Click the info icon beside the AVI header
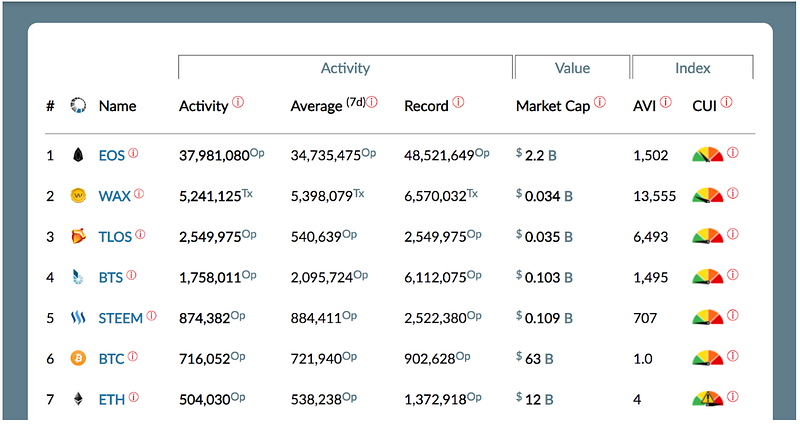The width and height of the screenshot is (800, 424). pos(666,102)
